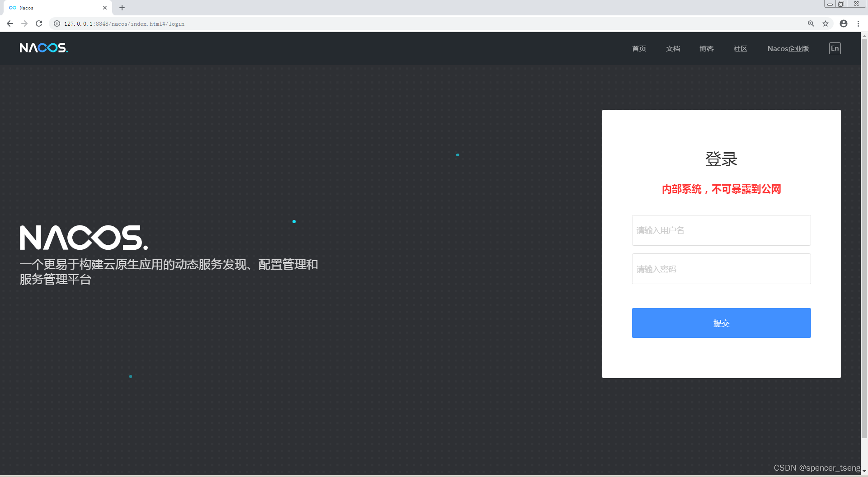Click the Nacos favicon on the browser tab
The height and width of the screenshot is (477, 868).
13,8
